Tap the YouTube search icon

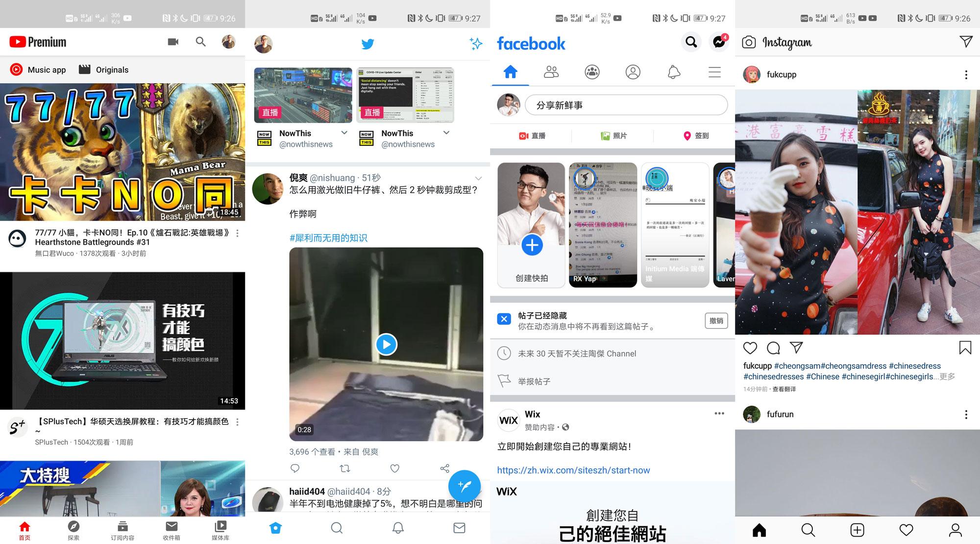pyautogui.click(x=201, y=42)
